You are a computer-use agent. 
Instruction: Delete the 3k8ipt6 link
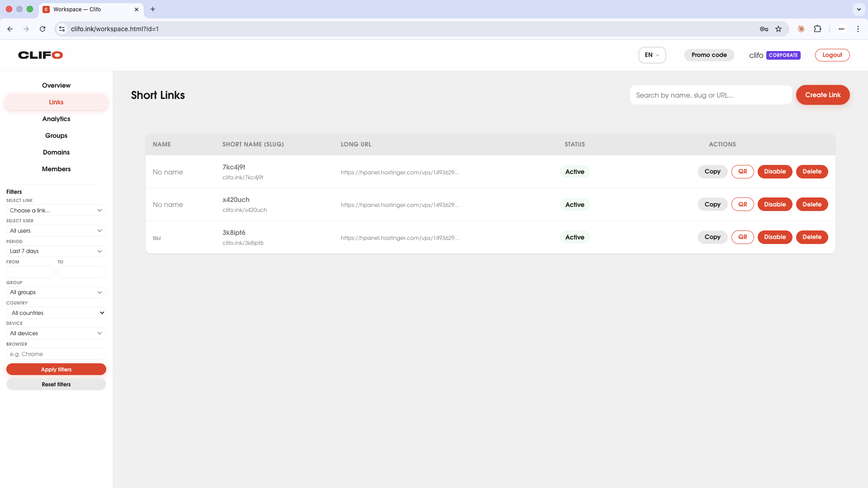click(811, 237)
